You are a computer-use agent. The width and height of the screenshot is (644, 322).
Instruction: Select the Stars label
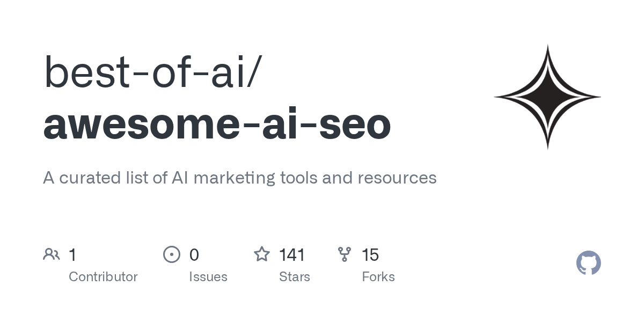[x=295, y=277]
